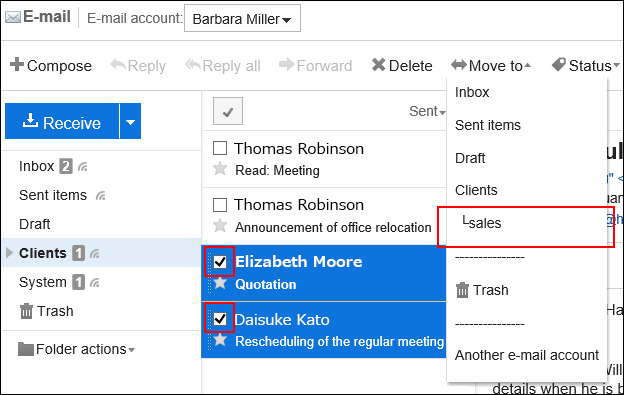The height and width of the screenshot is (395, 624).
Task: Star the Read: Meeting e-mail
Action: pyautogui.click(x=220, y=169)
